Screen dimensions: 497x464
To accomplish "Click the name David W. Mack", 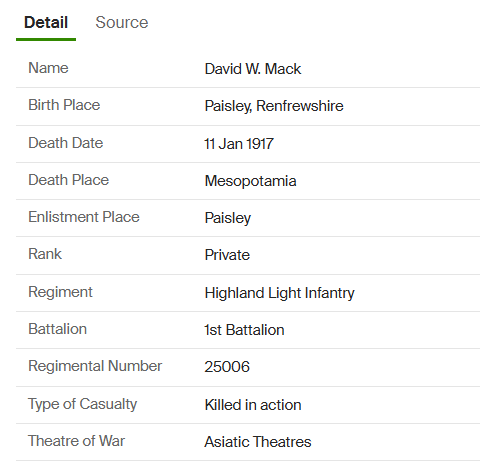I will point(253,69).
